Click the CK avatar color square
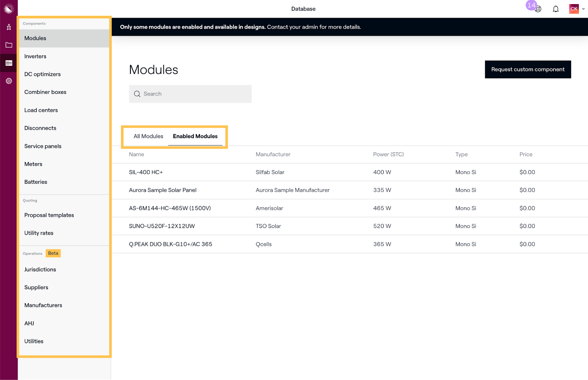Screen dimensions: 588x380 [x=573, y=8]
